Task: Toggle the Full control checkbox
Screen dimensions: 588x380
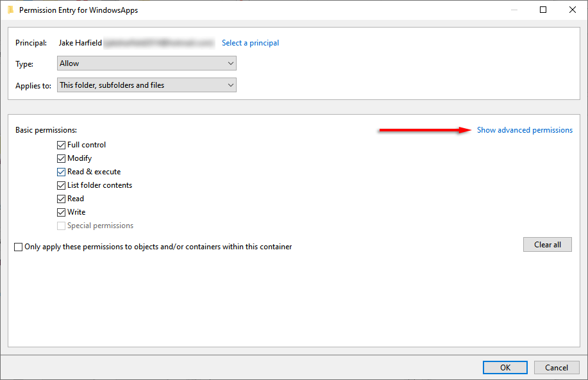Action: [x=61, y=145]
